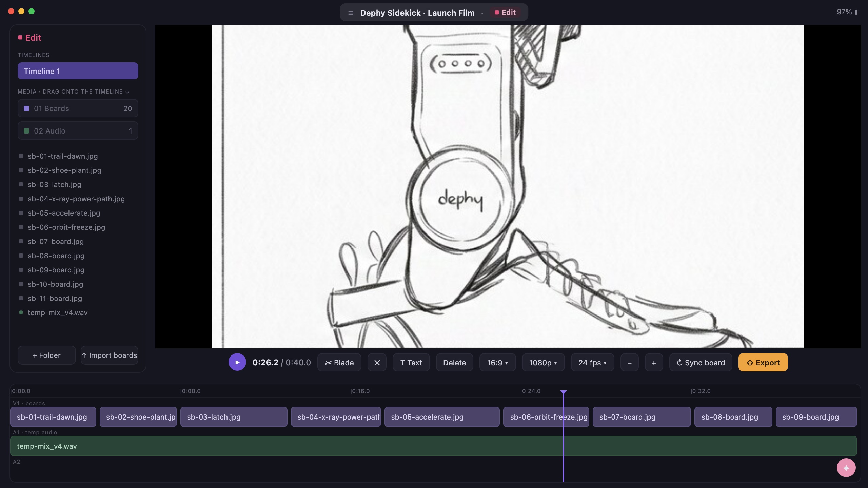Select the sb-05-accelerate.jpg clip on timeline
Viewport: 868px width, 488px height.
442,417
